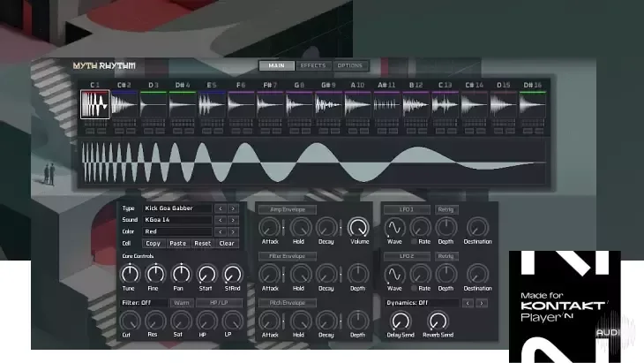Select previous Sound with left arrow

tap(221, 220)
